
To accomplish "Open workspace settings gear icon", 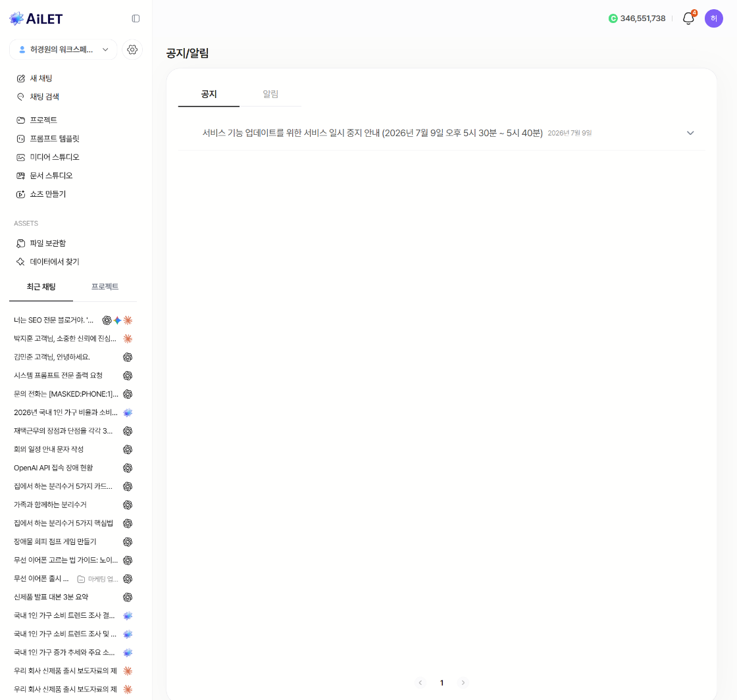I will [132, 49].
